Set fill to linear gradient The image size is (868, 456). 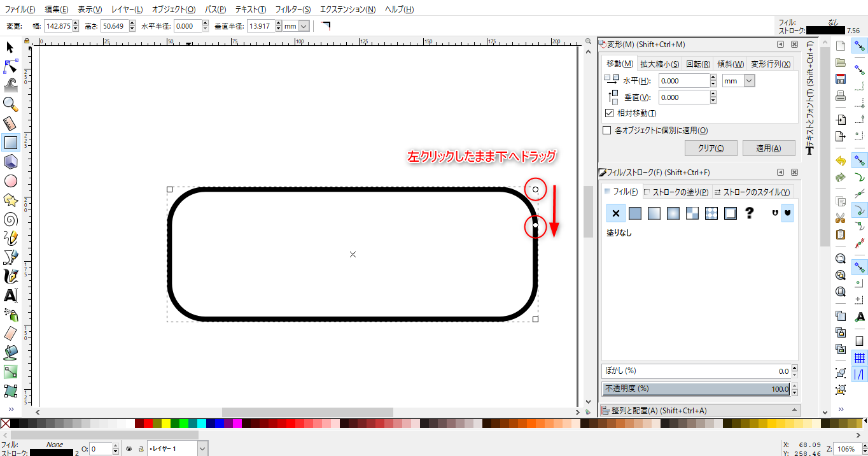[654, 213]
